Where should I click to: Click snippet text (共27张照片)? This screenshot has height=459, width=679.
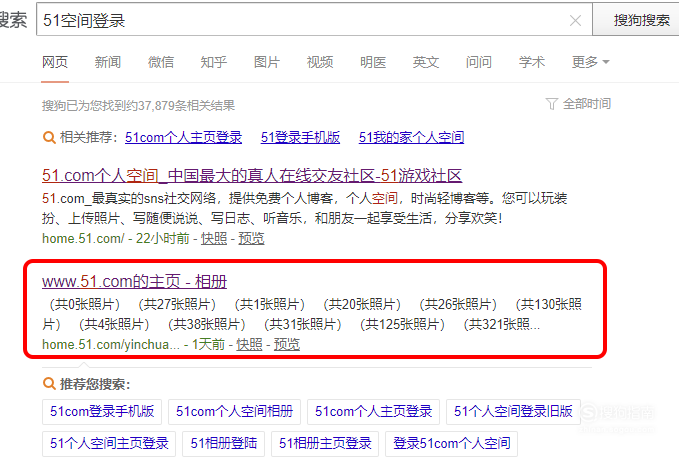tap(177, 304)
